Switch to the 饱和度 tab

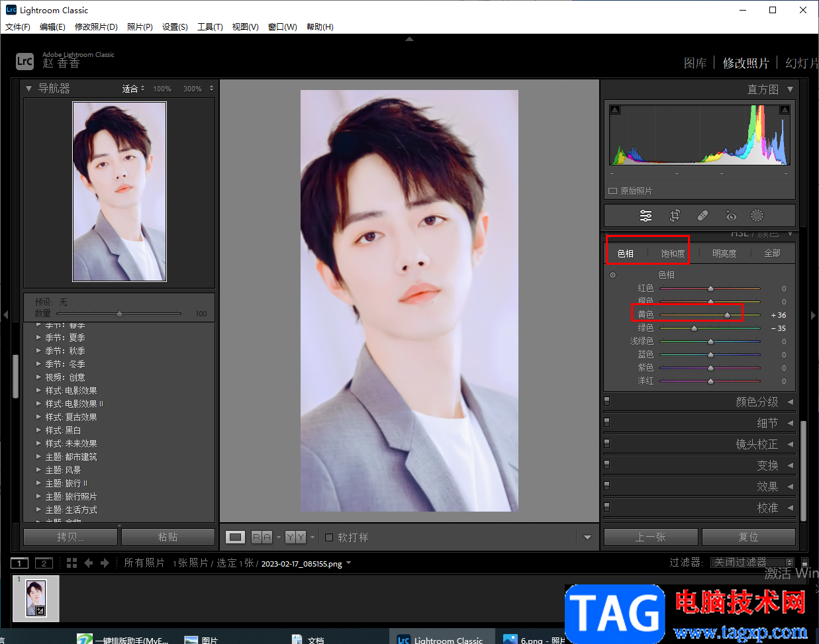[673, 253]
